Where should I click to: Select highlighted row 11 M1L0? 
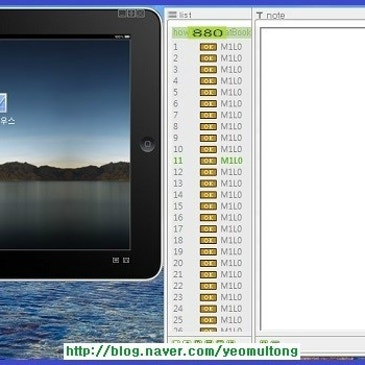tap(210, 161)
